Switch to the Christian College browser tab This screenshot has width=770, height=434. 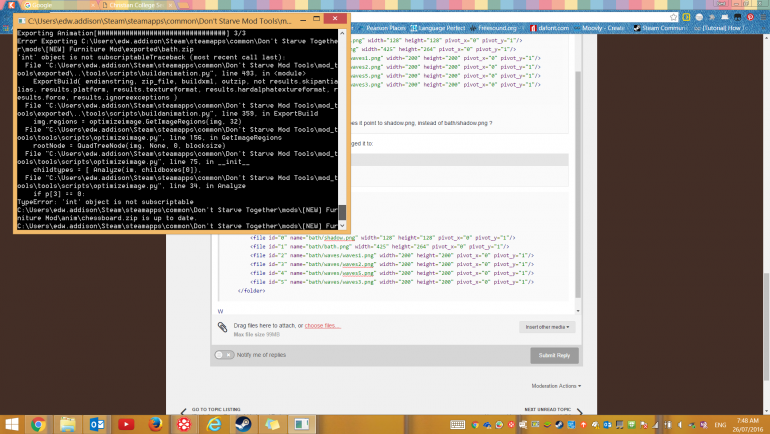(138, 5)
